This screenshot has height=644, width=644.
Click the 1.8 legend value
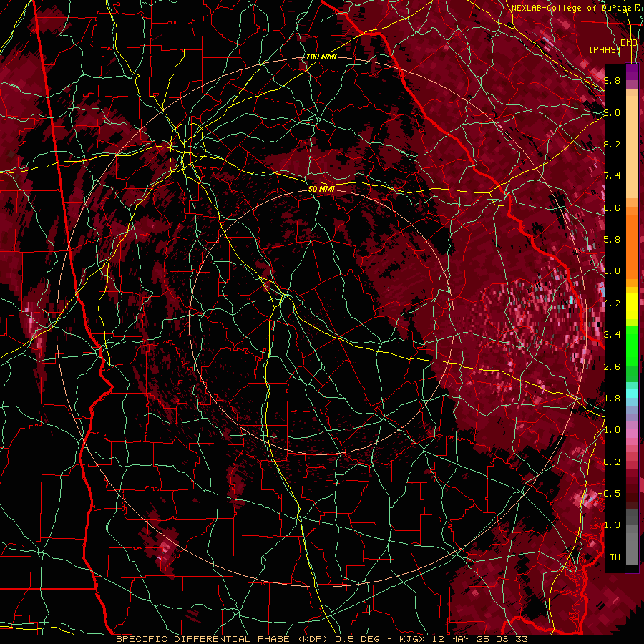(612, 399)
